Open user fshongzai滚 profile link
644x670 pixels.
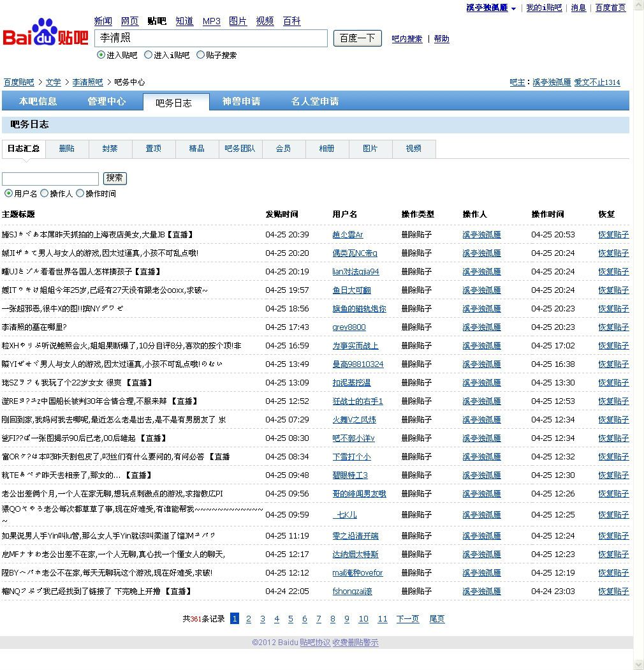(353, 592)
